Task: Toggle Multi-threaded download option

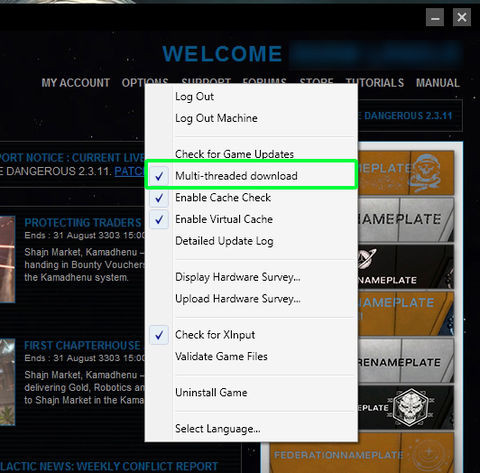Action: (251, 176)
